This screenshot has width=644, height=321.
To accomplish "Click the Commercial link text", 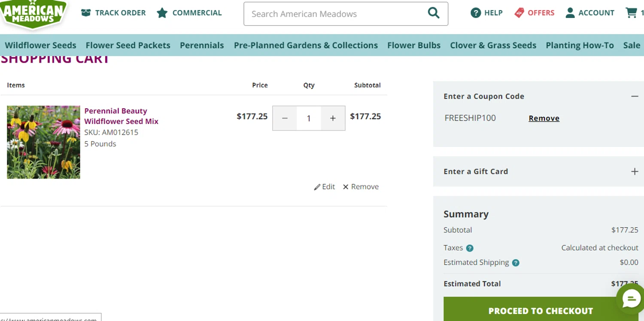I will (x=197, y=13).
